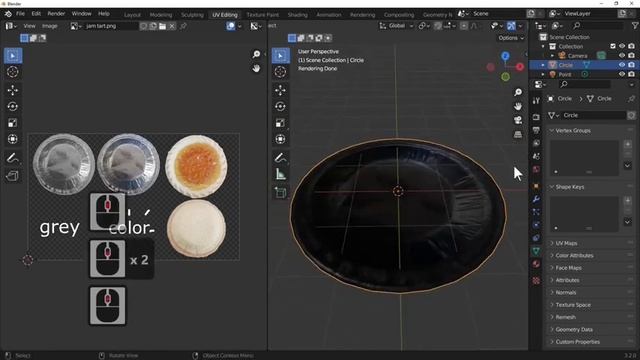Expand the Camera item in outliner
This screenshot has height=360, width=640.
pyautogui.click(x=553, y=56)
